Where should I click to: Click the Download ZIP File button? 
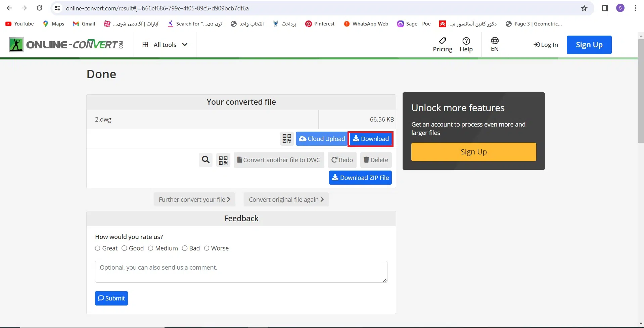pos(360,178)
